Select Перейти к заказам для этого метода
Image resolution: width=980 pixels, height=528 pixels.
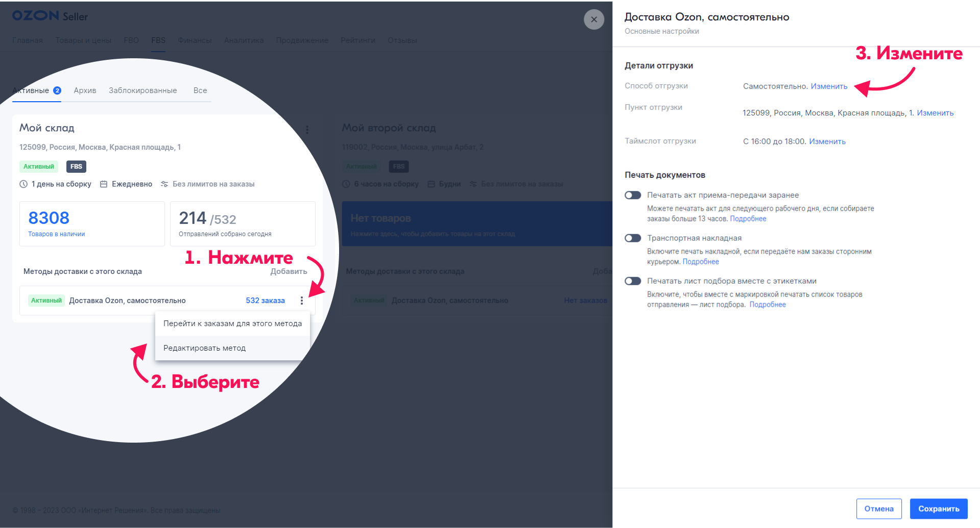click(232, 324)
